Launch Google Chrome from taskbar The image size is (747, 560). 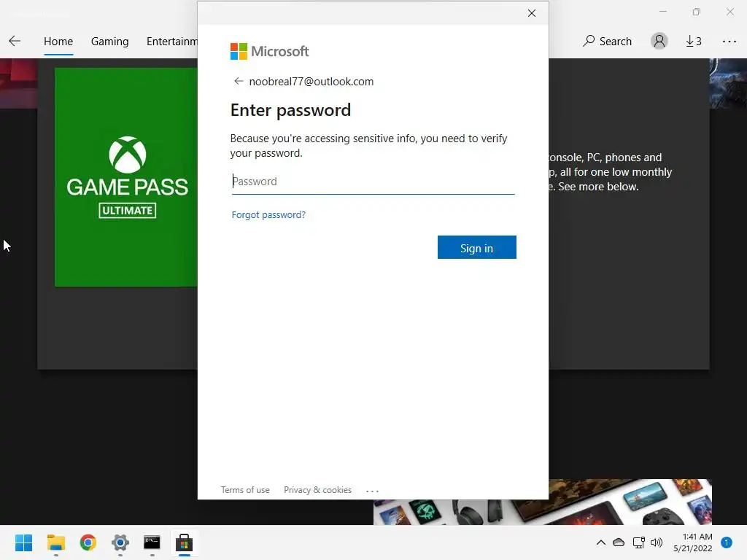tap(88, 542)
